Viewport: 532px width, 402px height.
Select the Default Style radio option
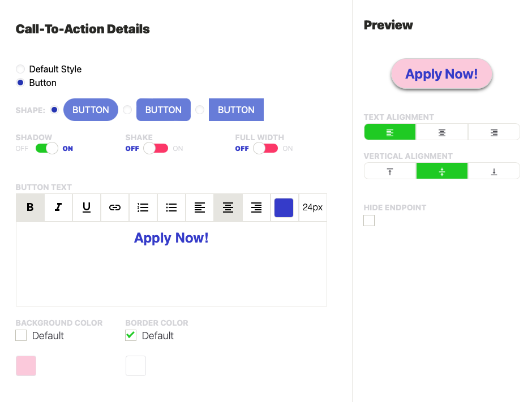coord(20,69)
